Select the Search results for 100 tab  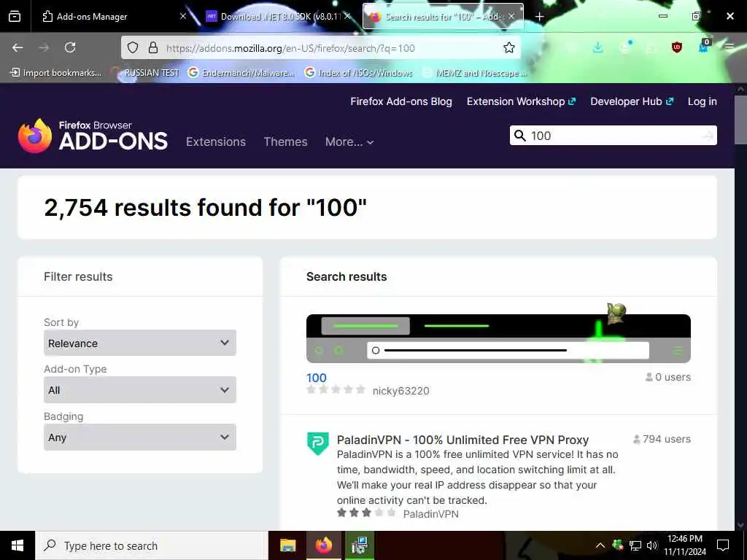point(442,17)
